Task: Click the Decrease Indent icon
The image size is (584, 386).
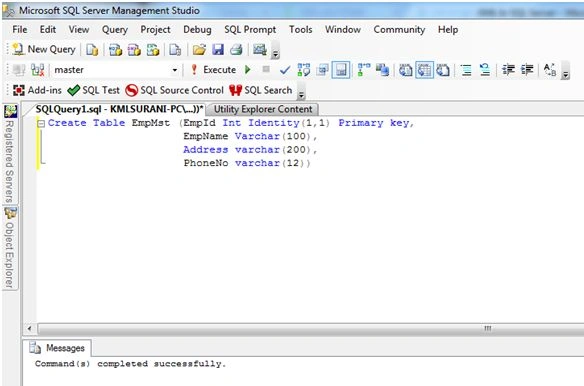Action: pyautogui.click(x=508, y=70)
